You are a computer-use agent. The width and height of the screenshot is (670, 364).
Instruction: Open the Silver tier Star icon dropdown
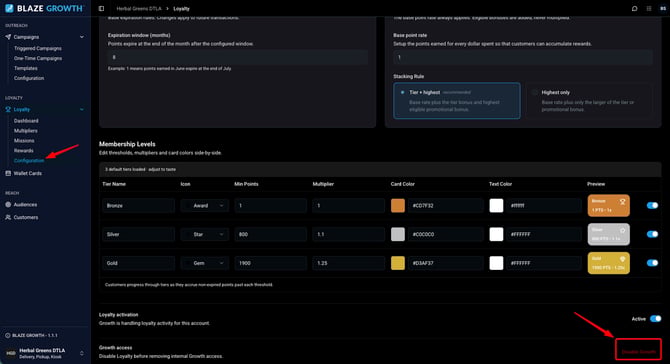[205, 234]
